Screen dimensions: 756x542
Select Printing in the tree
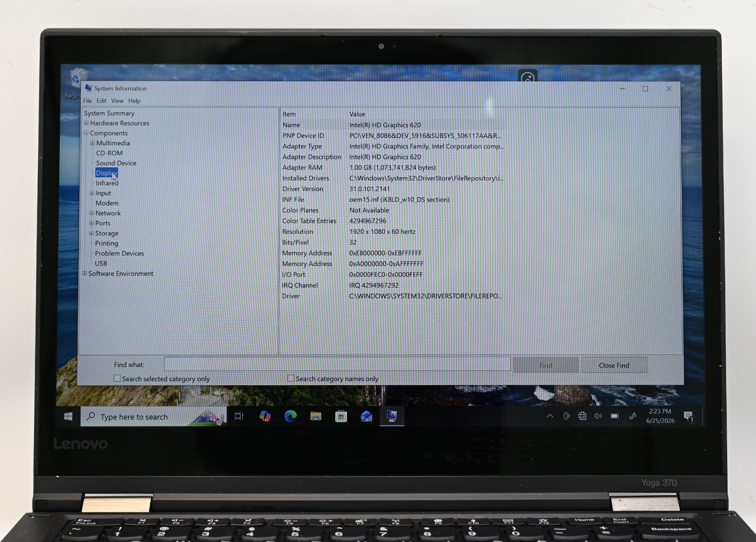coord(106,243)
